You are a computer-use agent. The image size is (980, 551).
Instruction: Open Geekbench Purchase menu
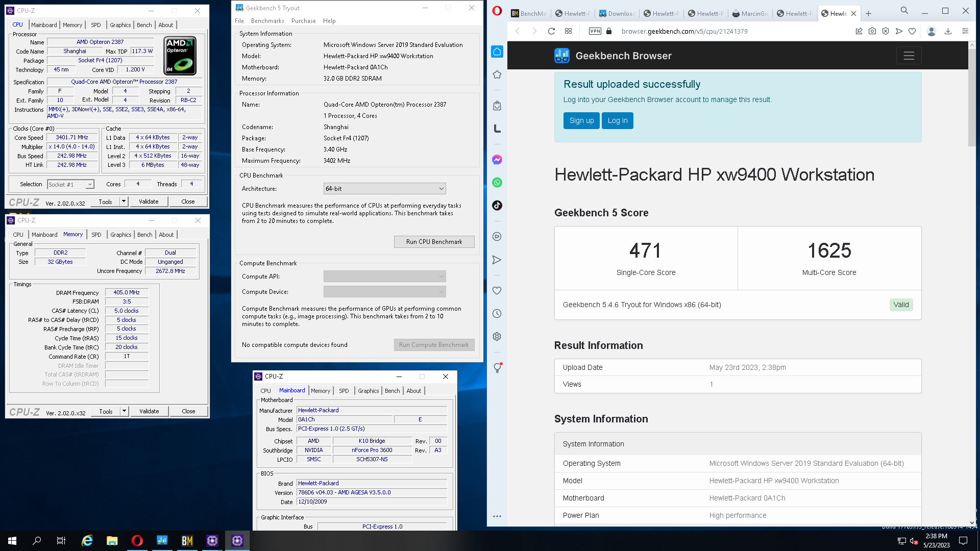tap(304, 21)
